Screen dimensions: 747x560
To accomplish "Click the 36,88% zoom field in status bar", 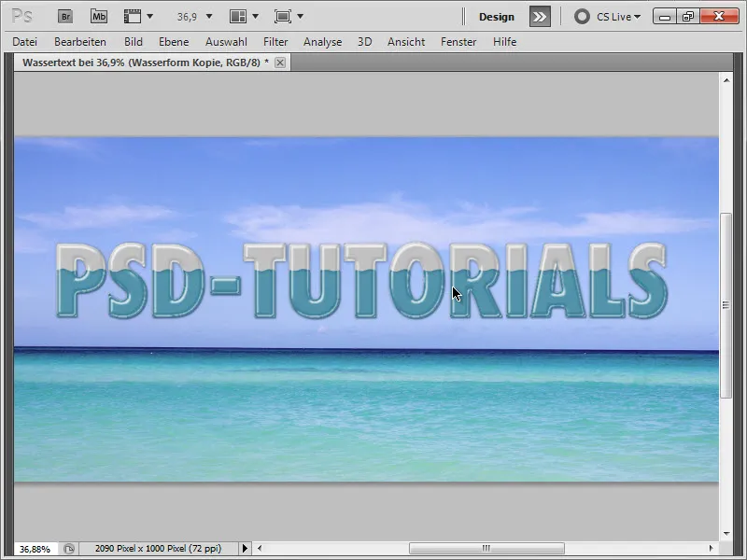I will point(35,549).
